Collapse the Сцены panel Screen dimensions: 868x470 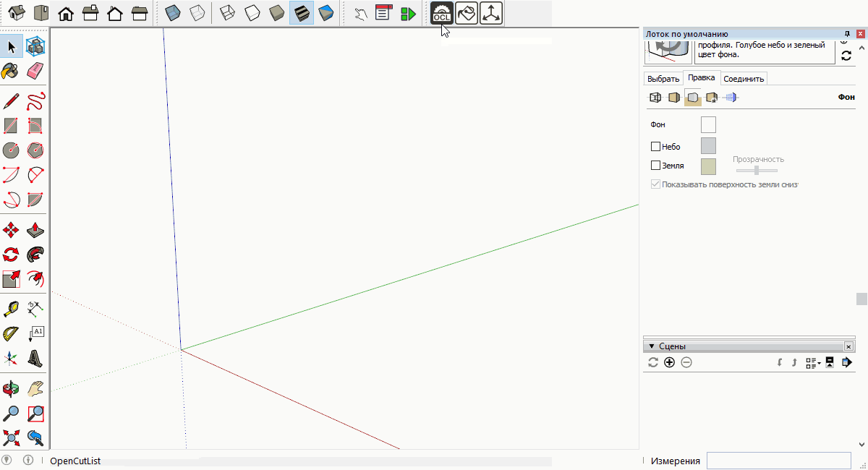coord(651,346)
